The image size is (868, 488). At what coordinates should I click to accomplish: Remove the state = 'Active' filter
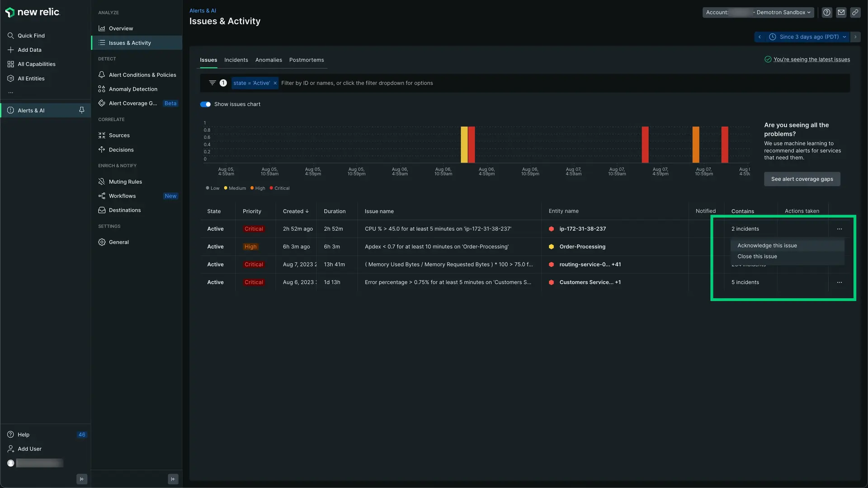click(x=275, y=83)
